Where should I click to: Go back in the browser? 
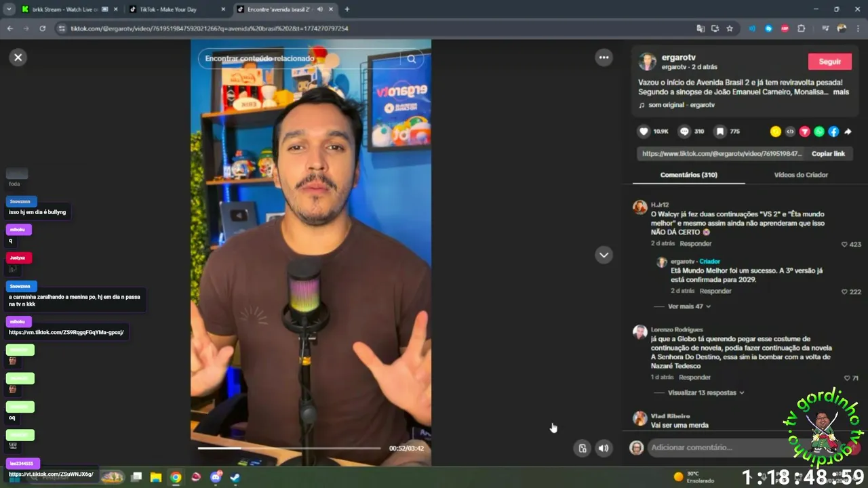[x=9, y=28]
